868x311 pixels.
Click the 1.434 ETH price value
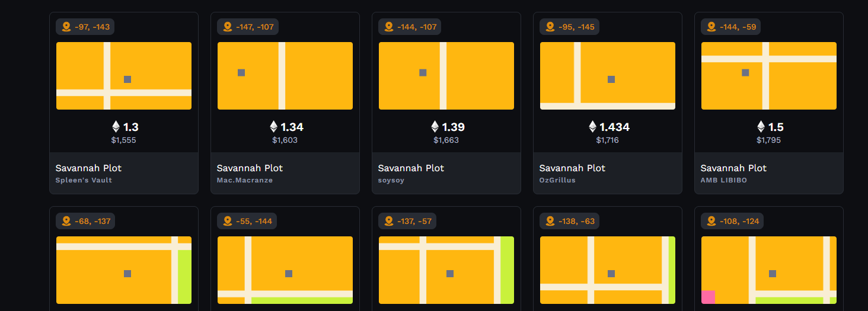pos(615,127)
